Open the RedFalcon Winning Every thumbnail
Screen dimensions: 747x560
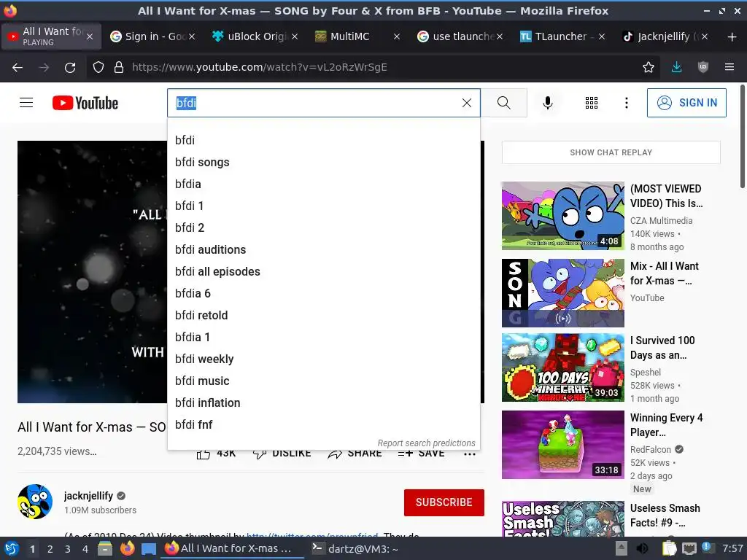point(562,445)
